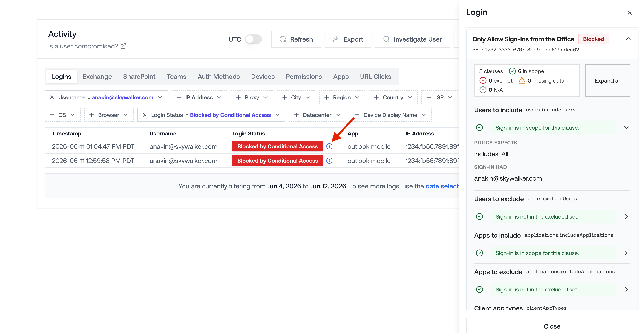
Task: Open the Country filter dropdown chevron
Action: (410, 97)
